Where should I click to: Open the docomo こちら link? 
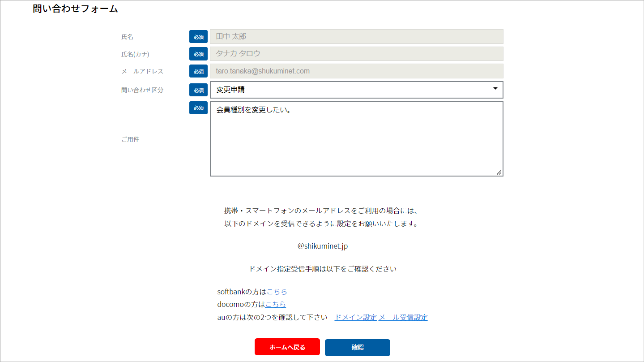pos(275,304)
